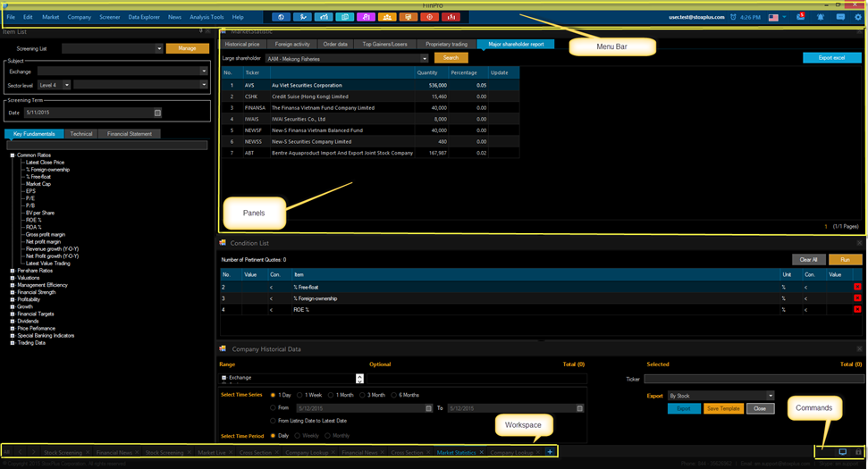Click the blue line-chart toolbar icon
The width and height of the screenshot is (868, 469).
pyautogui.click(x=302, y=17)
